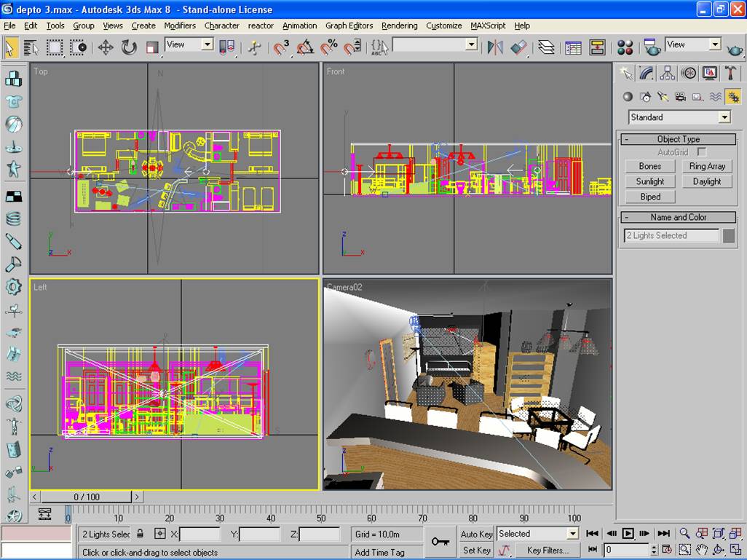747x560 pixels.
Task: Switch to Hierarchy panel tab
Action: pos(668,73)
